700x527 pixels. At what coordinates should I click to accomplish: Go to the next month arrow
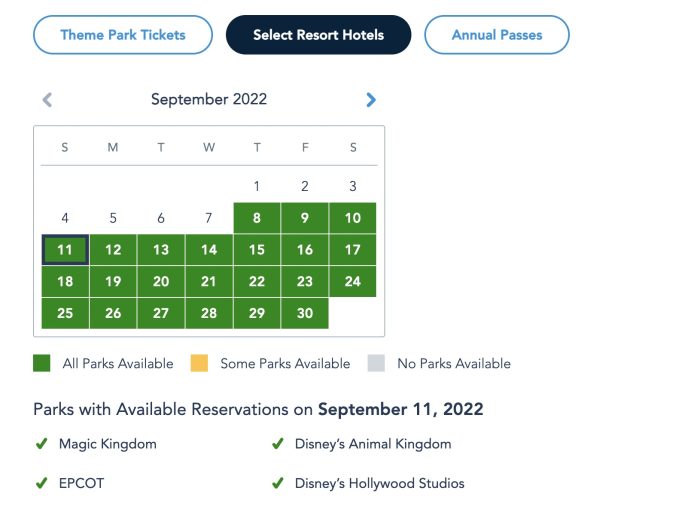371,100
